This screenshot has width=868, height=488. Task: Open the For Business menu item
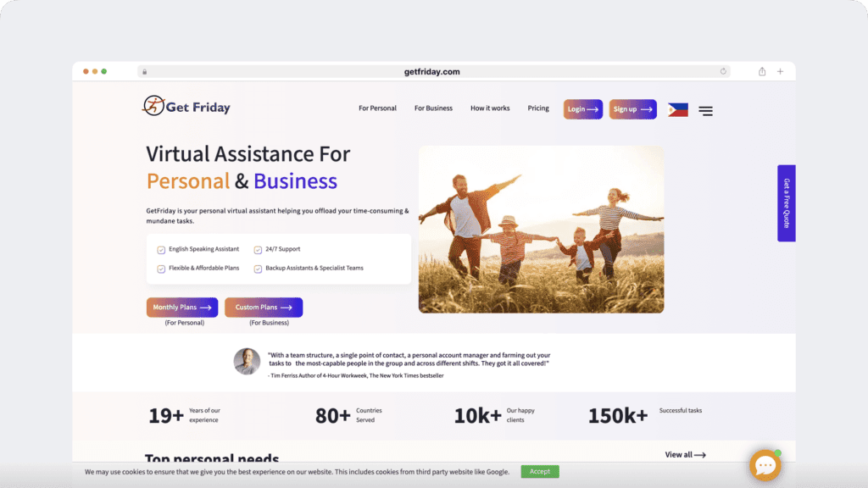coord(433,108)
